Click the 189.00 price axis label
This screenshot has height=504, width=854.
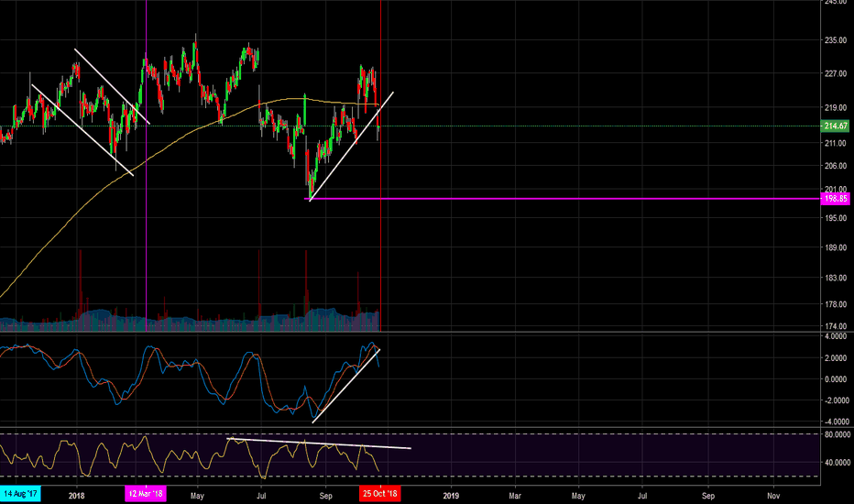(836, 247)
